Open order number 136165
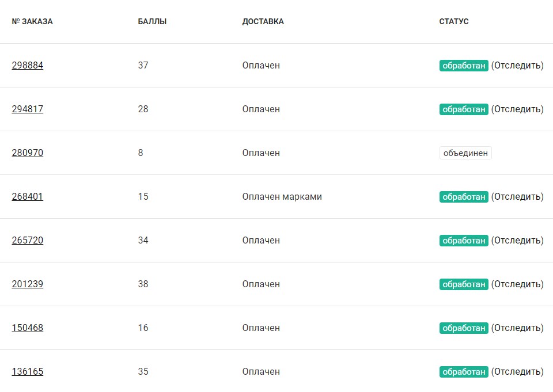 coord(28,371)
